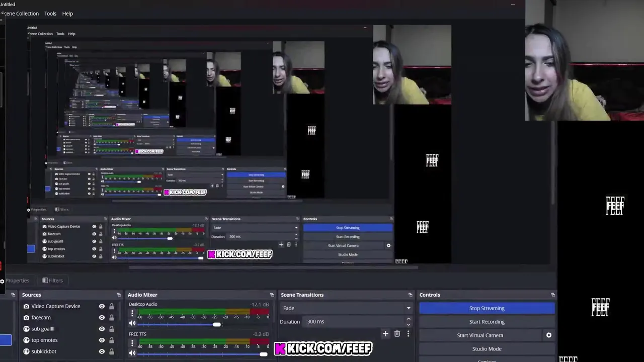Click the Desktop Audio volume slider handle
Screen dimensions: 644x362
[216, 325]
